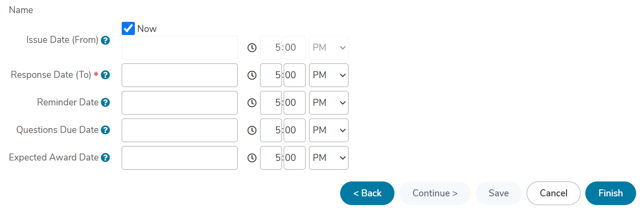Click the Finish button
The image size is (644, 216).
610,193
